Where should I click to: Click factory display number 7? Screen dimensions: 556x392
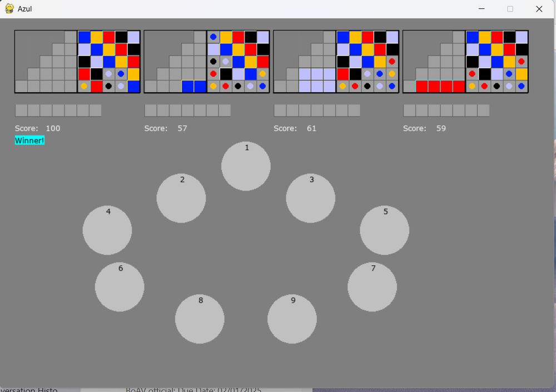372,286
